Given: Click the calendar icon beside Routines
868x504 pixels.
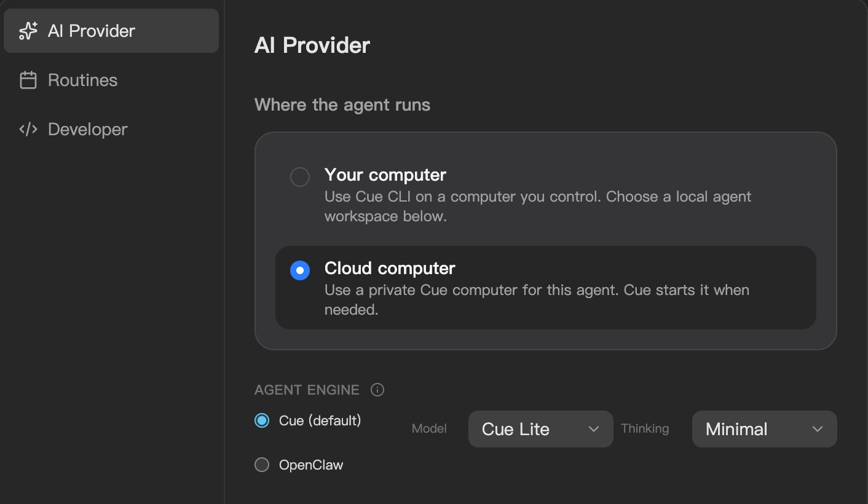Looking at the screenshot, I should pyautogui.click(x=28, y=80).
